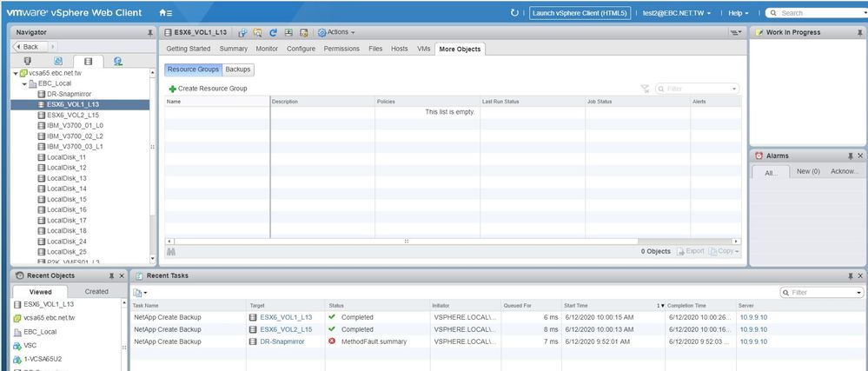Click green plus Create Resource Group icon
This screenshot has height=371, width=868.
tap(172, 89)
